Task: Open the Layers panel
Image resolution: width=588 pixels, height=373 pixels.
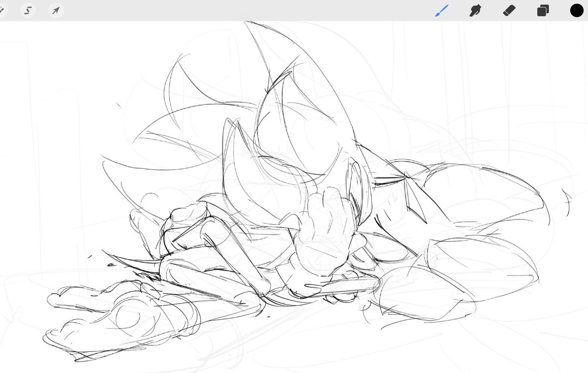Action: [x=543, y=11]
